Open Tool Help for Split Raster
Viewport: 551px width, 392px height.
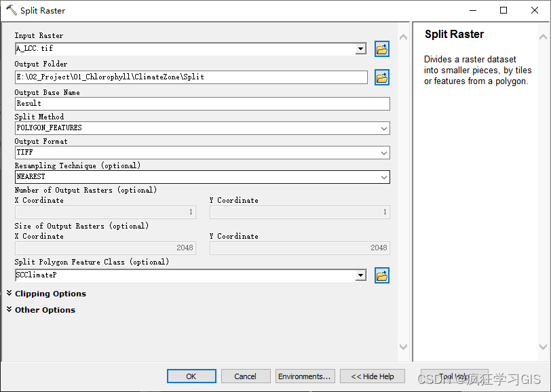coord(455,376)
